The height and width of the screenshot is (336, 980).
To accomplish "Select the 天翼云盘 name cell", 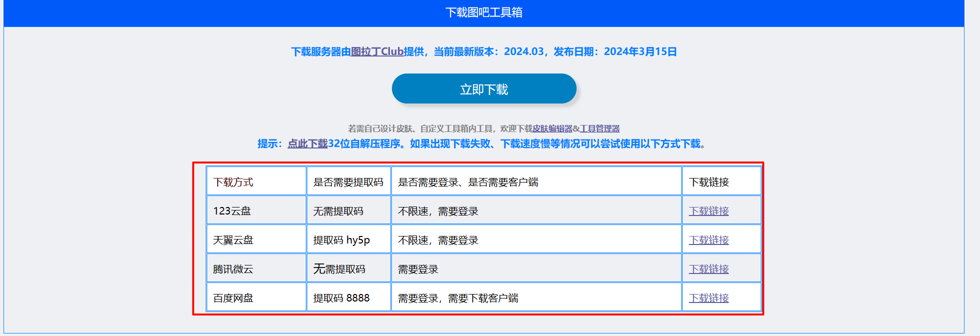I will (x=233, y=240).
